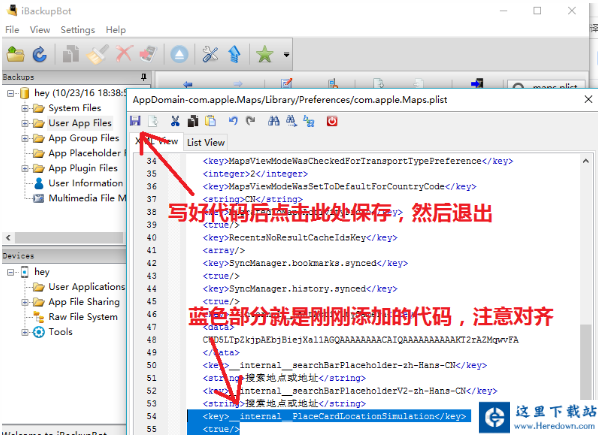The image size is (598, 435).
Task: Select System Files folder
Action: 74,108
